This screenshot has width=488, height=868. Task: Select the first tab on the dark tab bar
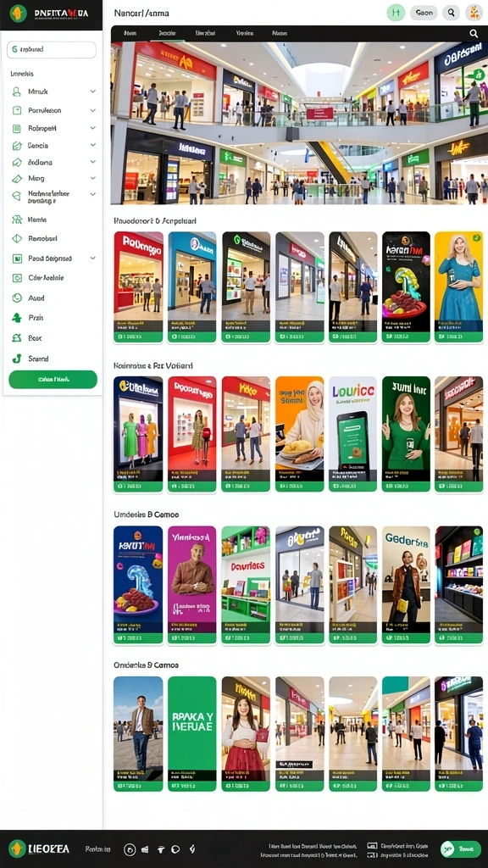pos(130,33)
